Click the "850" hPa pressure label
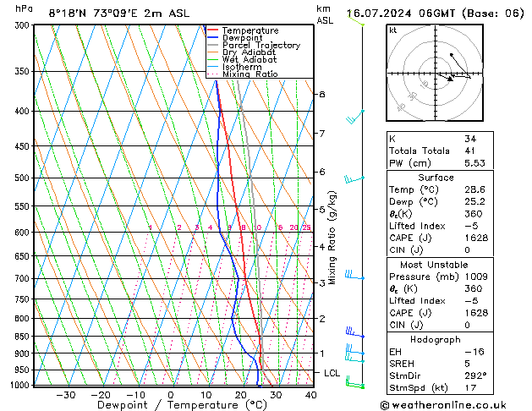 22,337
